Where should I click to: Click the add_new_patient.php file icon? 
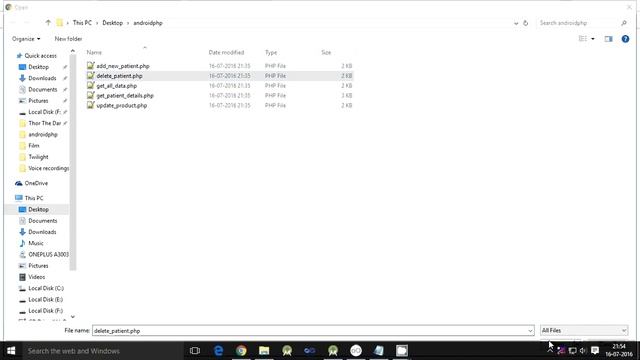coord(91,65)
